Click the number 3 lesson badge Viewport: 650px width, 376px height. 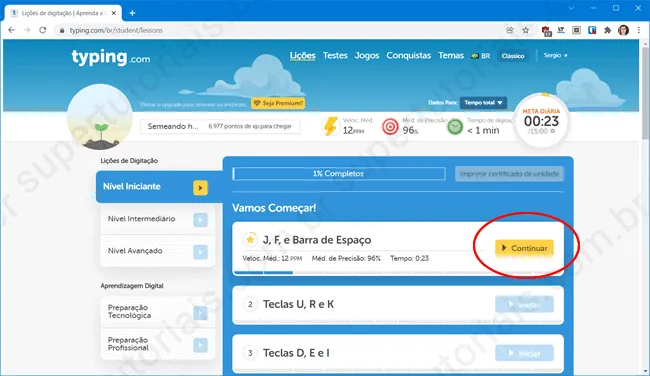[250, 353]
